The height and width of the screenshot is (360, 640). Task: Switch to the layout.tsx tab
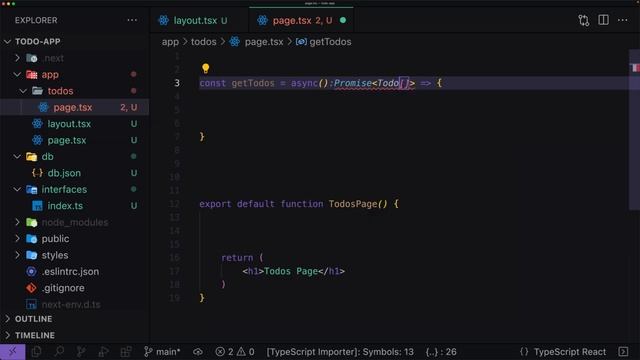click(x=199, y=20)
